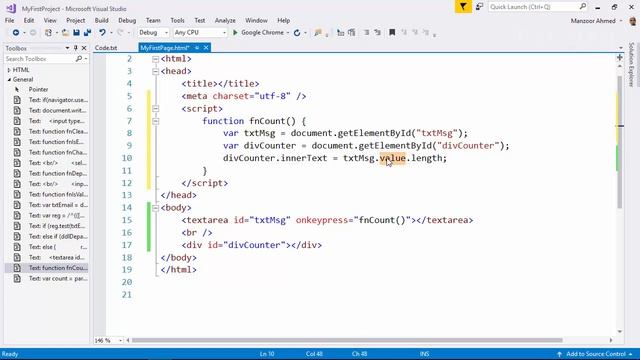Click the Open File toolbar icon

pos(65,33)
